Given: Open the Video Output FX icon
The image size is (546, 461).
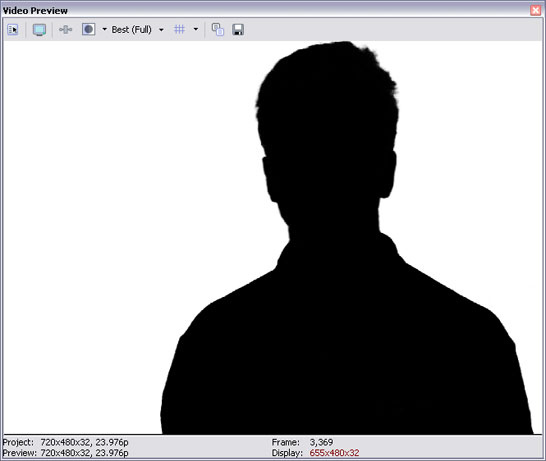Looking at the screenshot, I should [65, 30].
